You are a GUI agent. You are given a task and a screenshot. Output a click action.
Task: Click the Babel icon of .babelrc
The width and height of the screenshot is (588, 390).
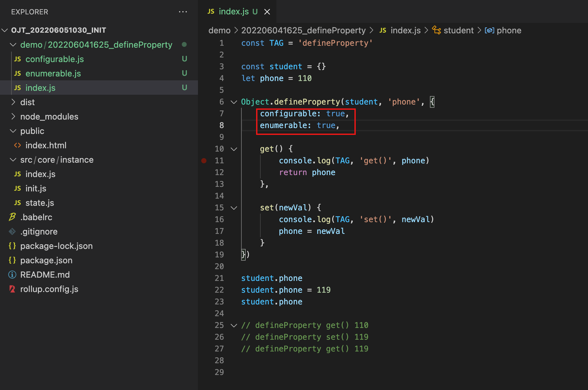[12, 217]
